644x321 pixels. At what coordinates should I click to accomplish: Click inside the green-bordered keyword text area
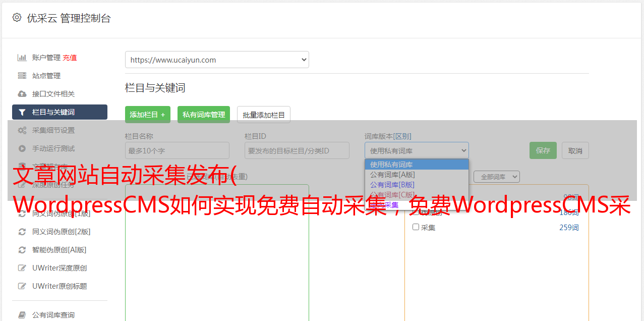coord(217,252)
